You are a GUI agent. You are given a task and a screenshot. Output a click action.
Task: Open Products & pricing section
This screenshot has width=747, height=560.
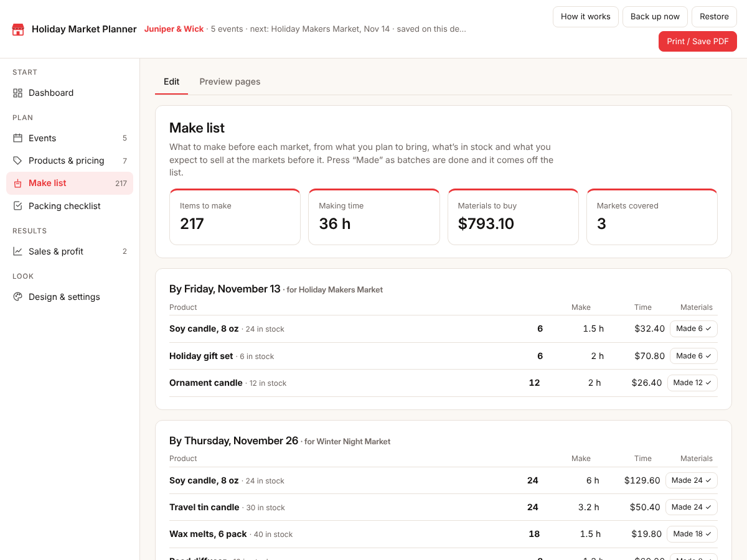pos(70,161)
